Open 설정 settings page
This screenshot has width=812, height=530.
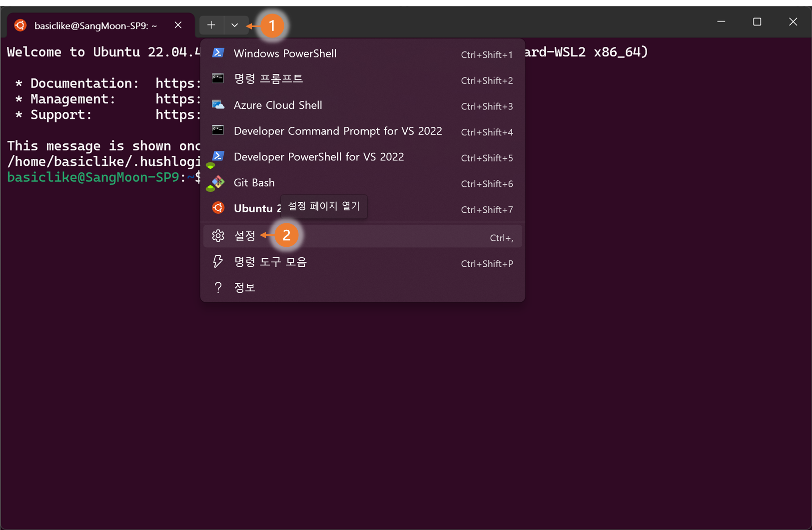click(x=363, y=236)
